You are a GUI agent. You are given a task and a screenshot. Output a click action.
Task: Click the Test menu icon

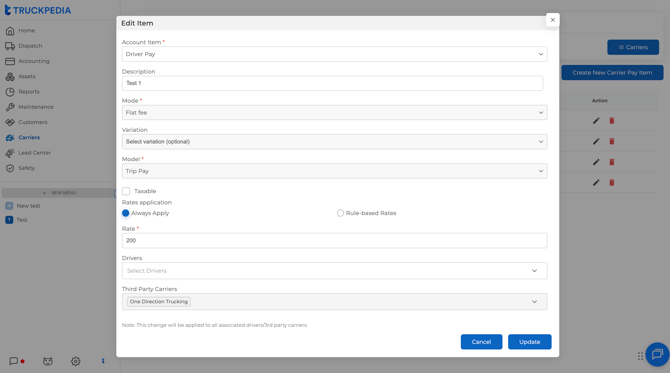pyautogui.click(x=9, y=220)
